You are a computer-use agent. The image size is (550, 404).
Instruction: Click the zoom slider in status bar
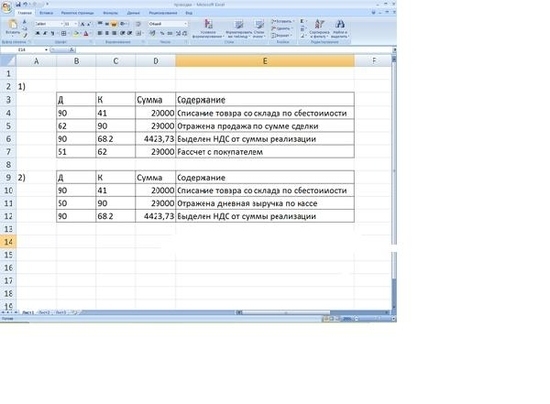374,319
